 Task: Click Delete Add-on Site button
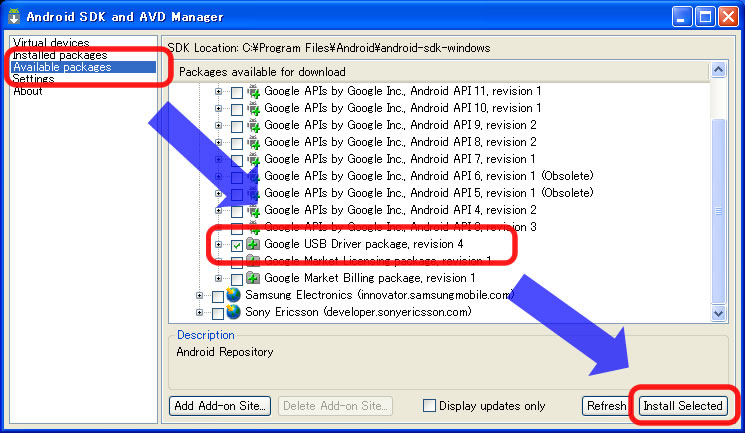335,406
